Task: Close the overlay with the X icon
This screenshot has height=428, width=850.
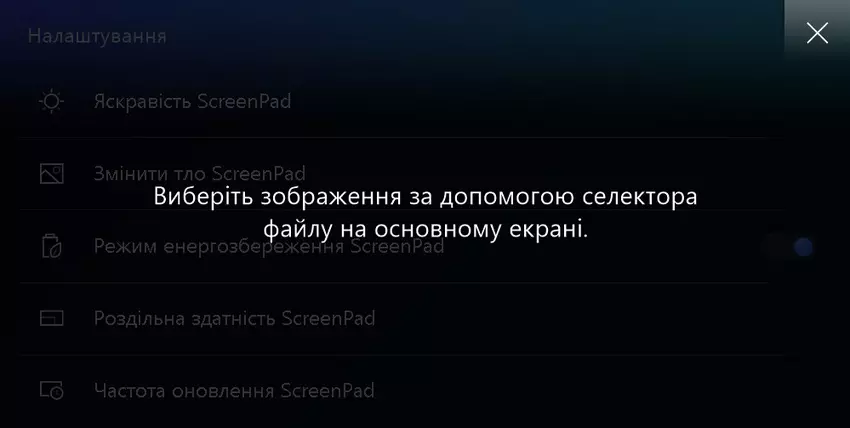Action: tap(817, 34)
